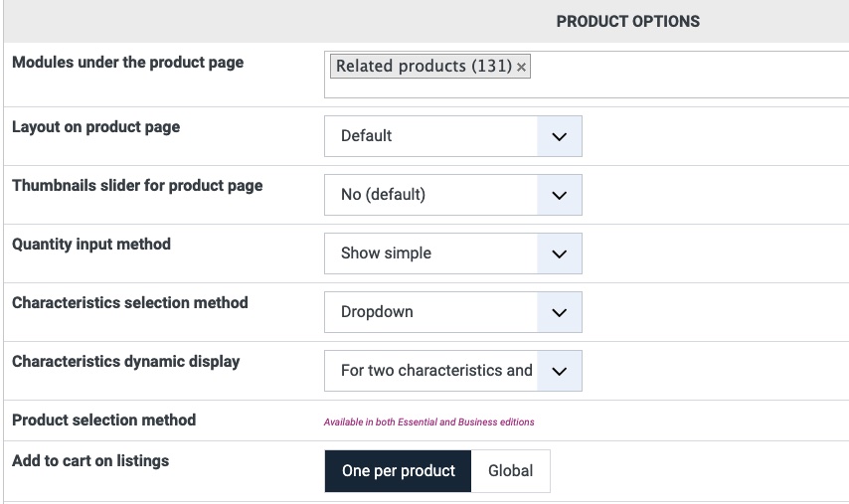Click the Modules under the product page label
The height and width of the screenshot is (504, 849).
(127, 63)
